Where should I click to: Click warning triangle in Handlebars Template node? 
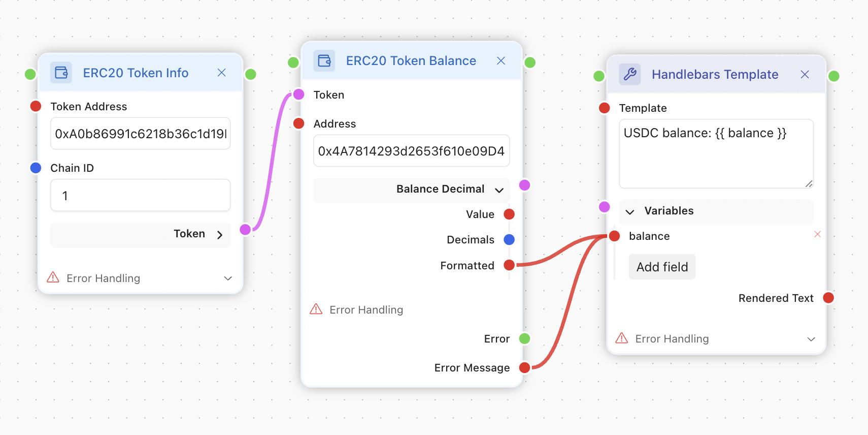click(x=621, y=338)
